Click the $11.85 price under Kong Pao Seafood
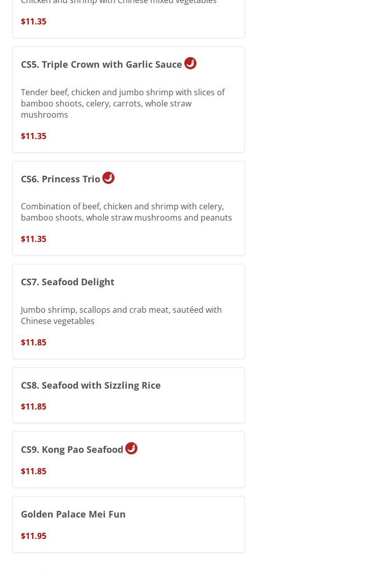 click(x=34, y=471)
